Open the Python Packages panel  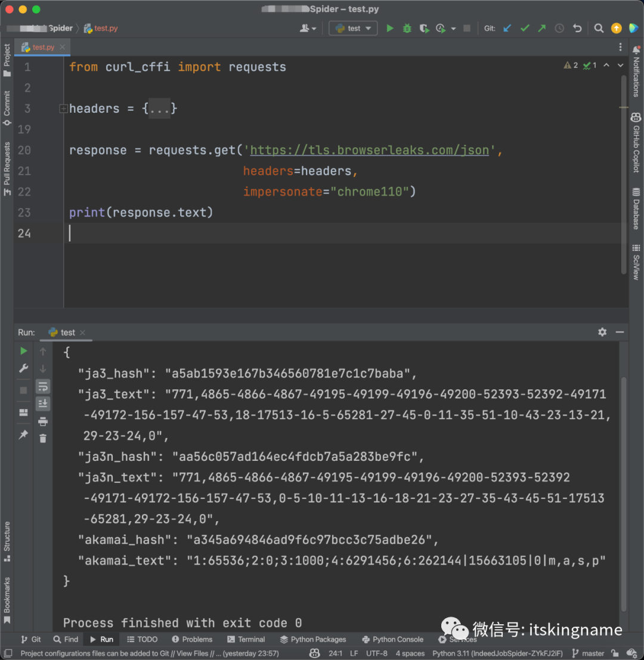click(x=313, y=639)
